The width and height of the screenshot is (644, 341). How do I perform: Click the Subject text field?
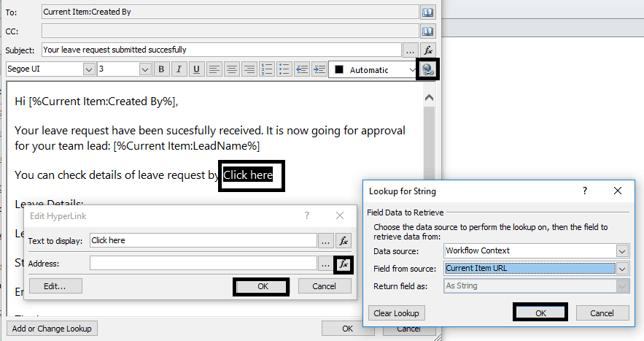tap(222, 50)
